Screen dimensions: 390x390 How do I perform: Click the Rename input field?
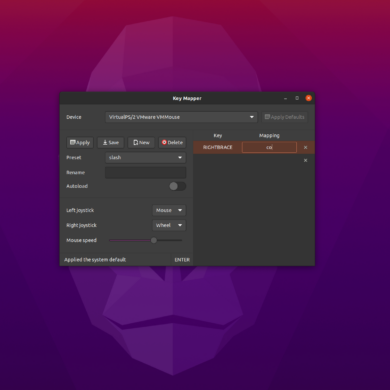146,173
